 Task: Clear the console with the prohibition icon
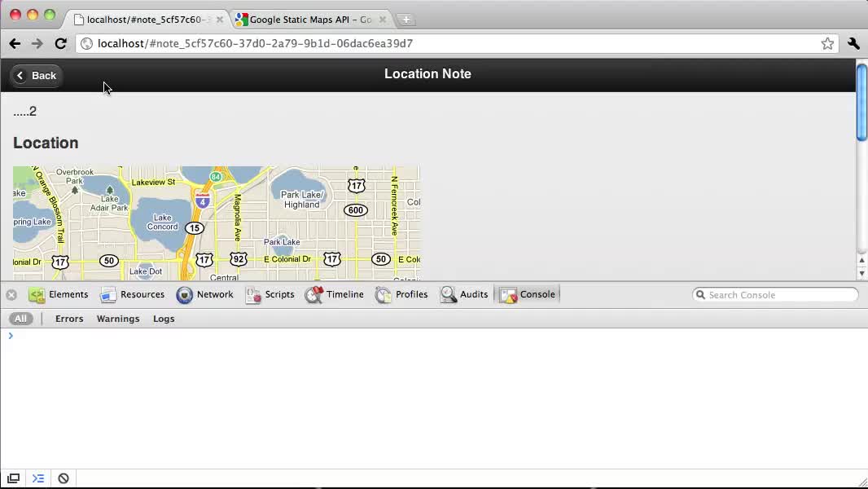point(63,478)
